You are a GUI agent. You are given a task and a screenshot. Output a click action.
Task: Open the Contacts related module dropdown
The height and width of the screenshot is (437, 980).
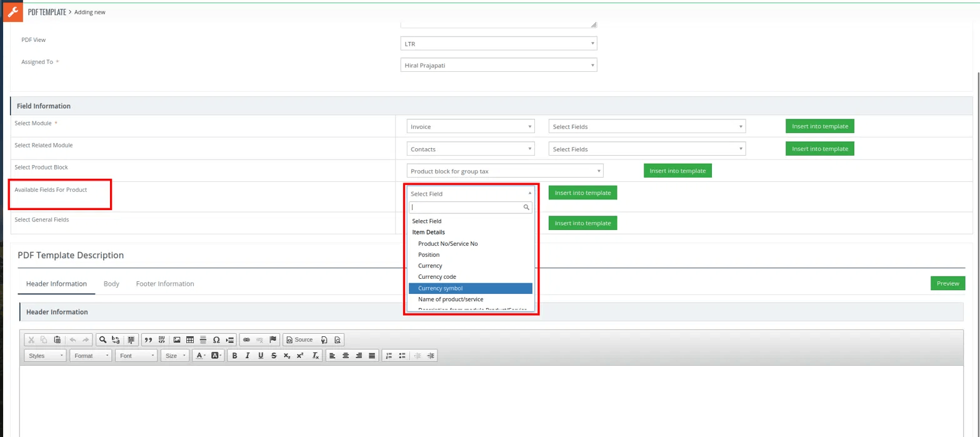[471, 149]
